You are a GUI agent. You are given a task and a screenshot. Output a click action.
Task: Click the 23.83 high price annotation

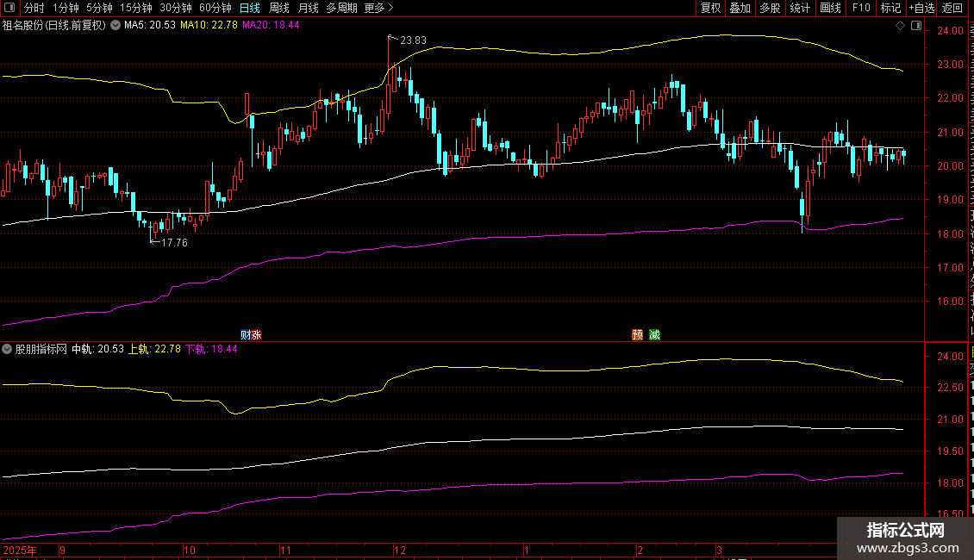413,40
